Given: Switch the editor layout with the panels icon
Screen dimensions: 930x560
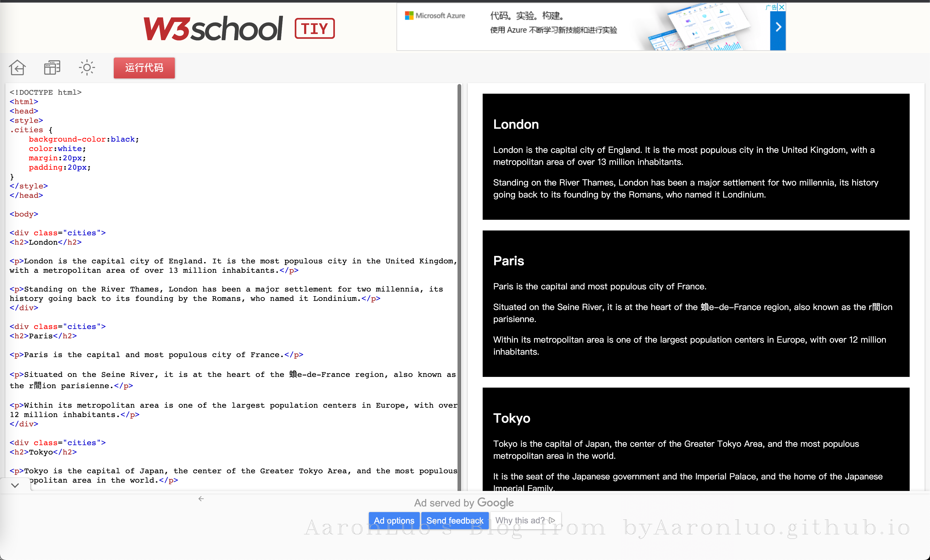Looking at the screenshot, I should 52,68.
